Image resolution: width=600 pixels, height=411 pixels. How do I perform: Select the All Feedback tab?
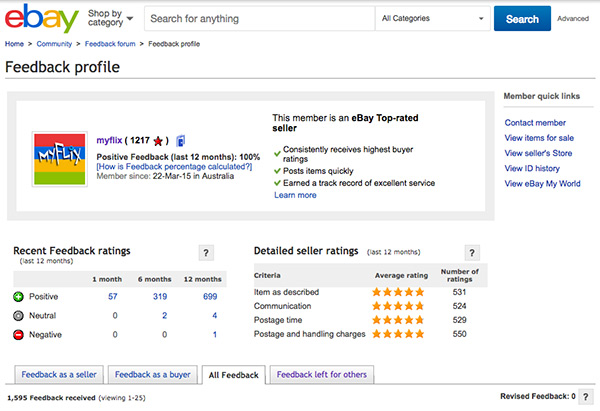tap(233, 375)
